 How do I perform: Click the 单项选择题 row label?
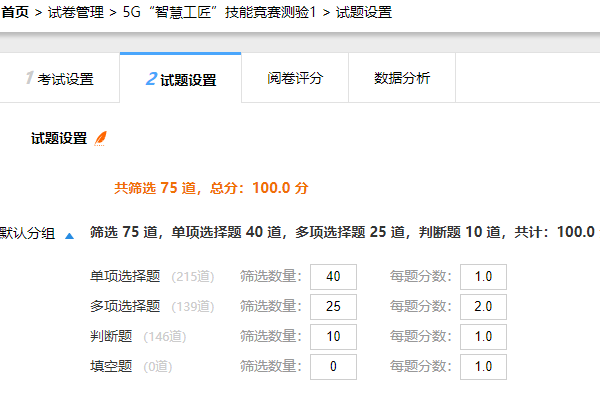[x=125, y=276]
